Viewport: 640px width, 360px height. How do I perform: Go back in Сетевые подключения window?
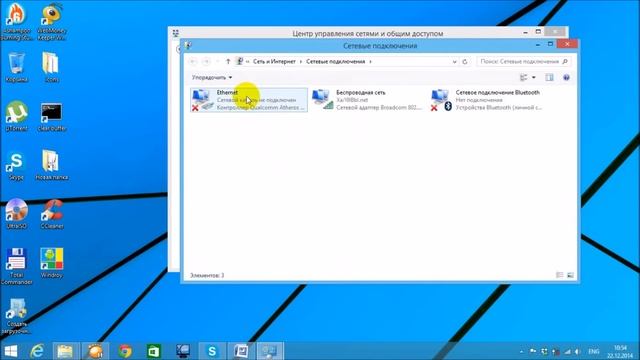tap(193, 62)
